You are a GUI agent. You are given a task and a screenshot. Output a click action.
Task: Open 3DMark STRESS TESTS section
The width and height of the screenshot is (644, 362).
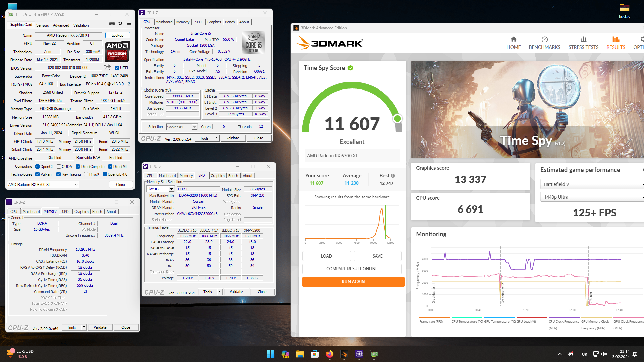click(x=583, y=43)
